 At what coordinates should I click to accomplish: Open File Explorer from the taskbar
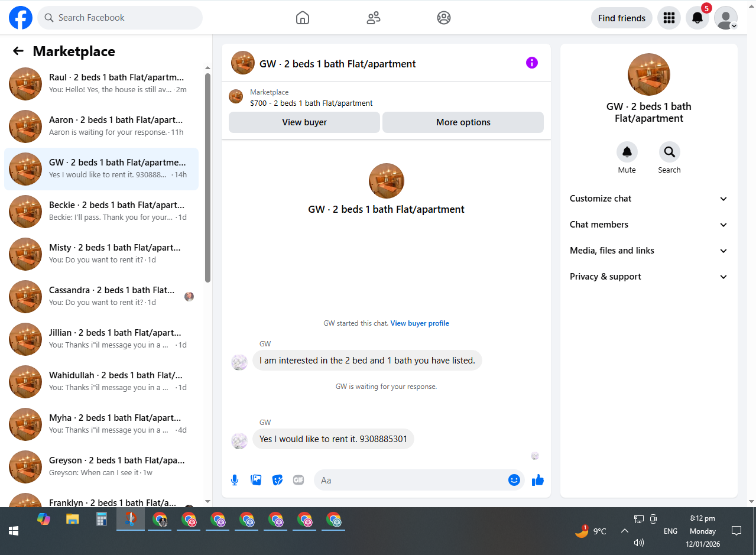72,519
